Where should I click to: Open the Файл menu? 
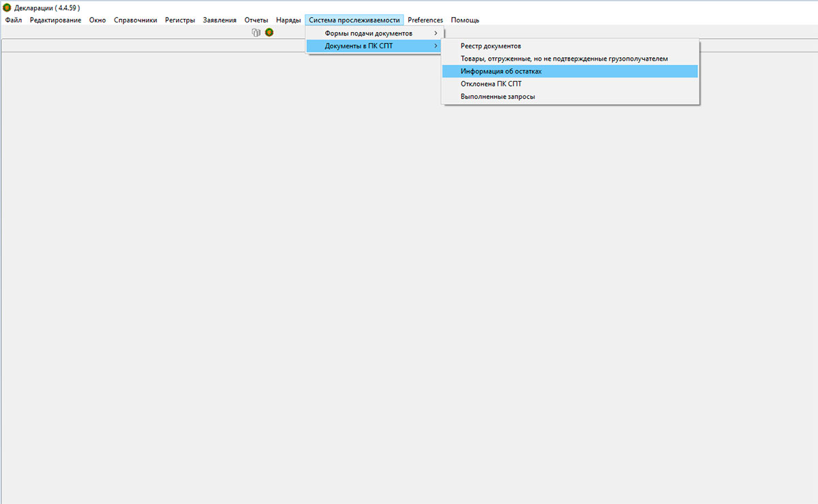pyautogui.click(x=13, y=20)
